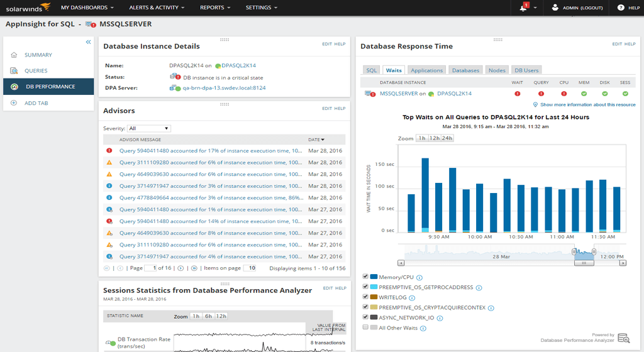Screen dimensions: 644x352
Task: Click the Database Performance Analyzer logo icon
Action: click(623, 338)
